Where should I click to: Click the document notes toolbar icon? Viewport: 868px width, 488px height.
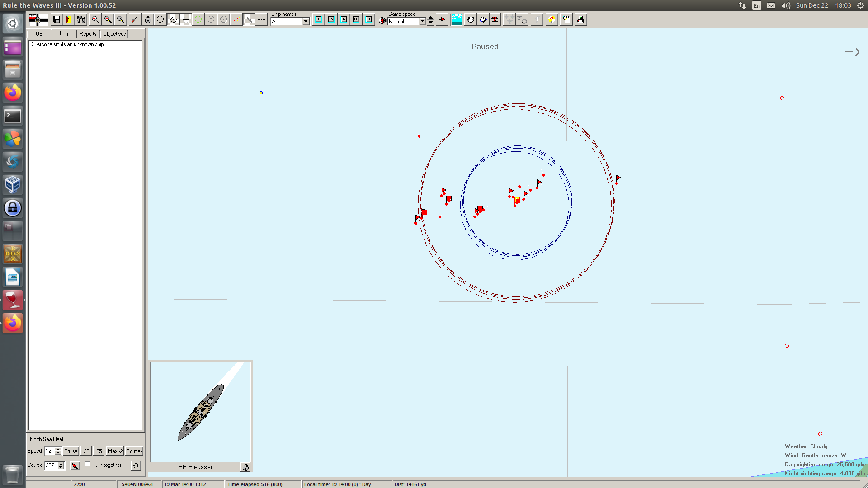click(567, 19)
